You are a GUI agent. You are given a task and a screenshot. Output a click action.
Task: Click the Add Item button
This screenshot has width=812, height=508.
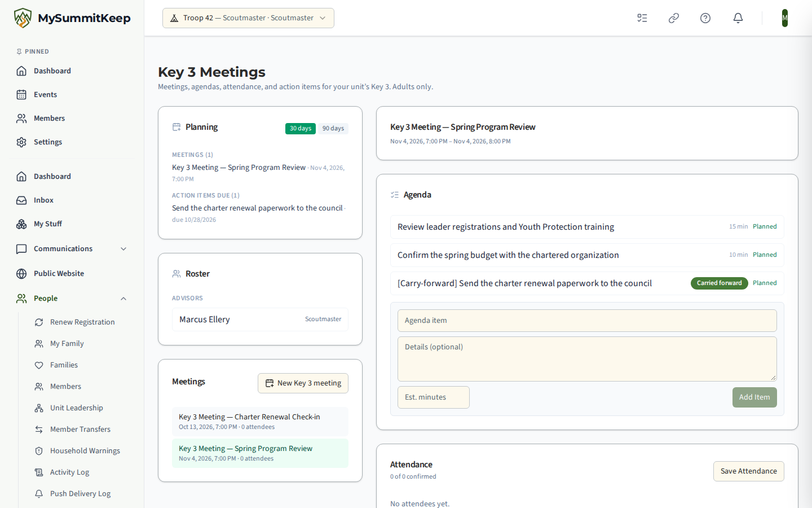click(x=754, y=397)
